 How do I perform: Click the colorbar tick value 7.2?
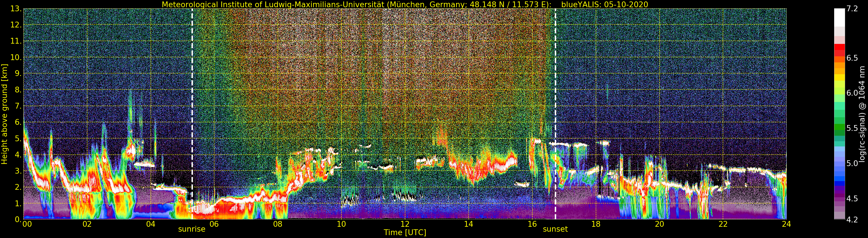(852, 9)
